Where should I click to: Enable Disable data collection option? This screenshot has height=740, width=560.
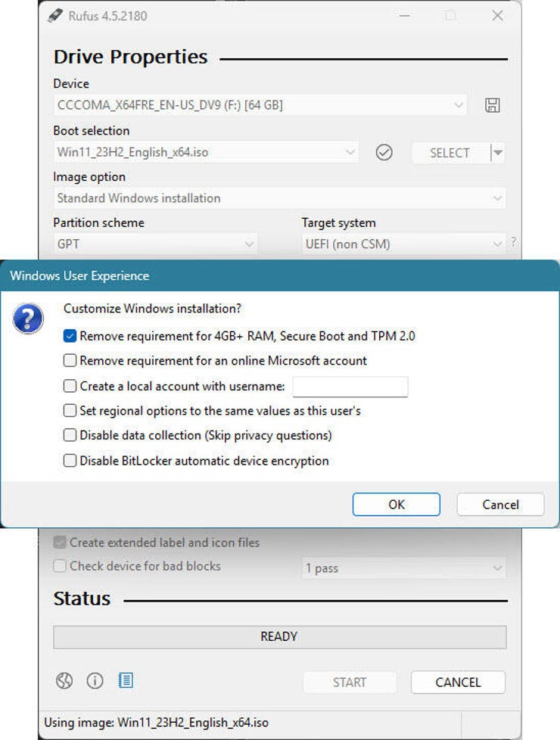pos(70,436)
